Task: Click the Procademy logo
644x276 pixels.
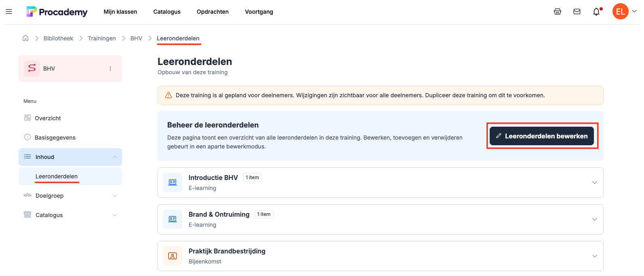Action: coord(57,12)
